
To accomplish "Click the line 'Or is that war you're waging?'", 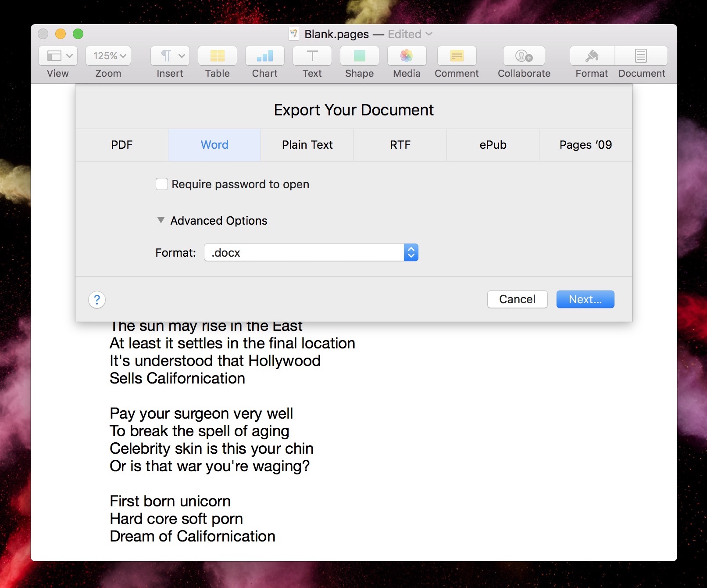I will [x=210, y=466].
